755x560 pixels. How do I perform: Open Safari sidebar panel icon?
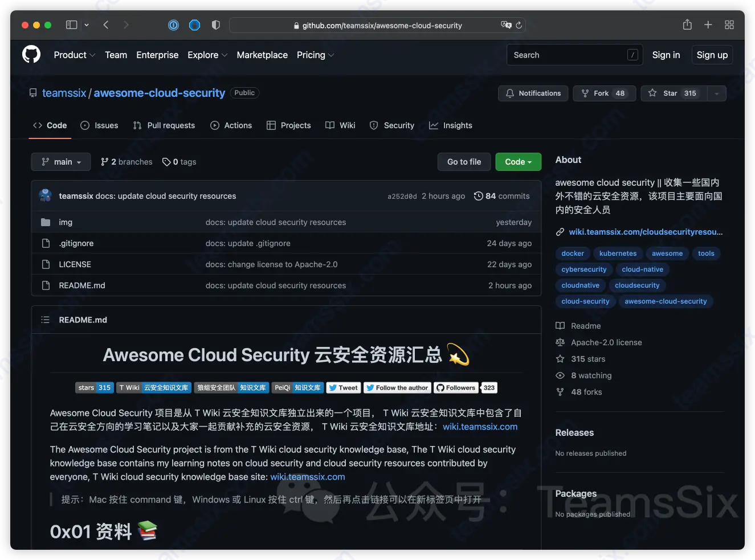click(71, 25)
